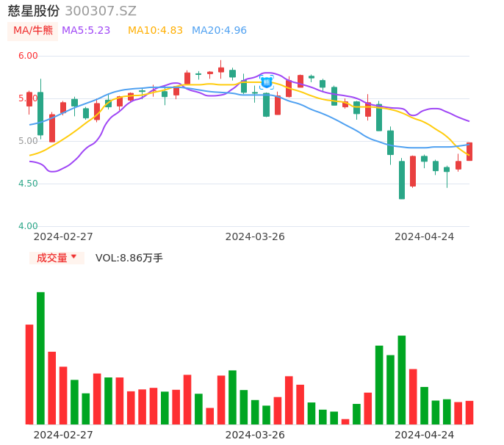The height and width of the screenshot is (445, 504).
Task: Click the 4.00 price axis label
Action: [28, 226]
